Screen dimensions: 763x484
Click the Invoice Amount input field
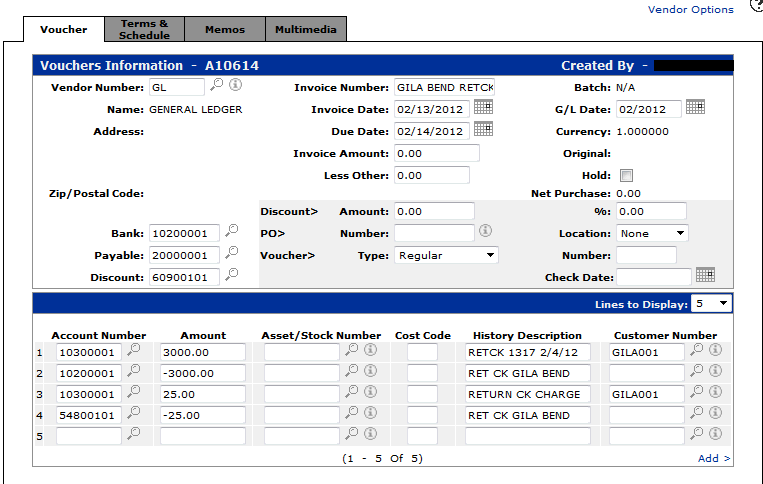tap(437, 153)
